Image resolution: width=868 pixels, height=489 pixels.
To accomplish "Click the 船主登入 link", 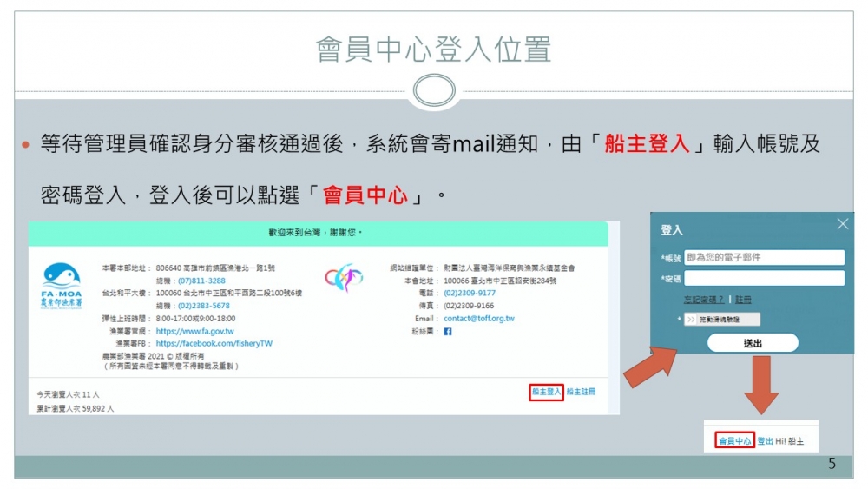I will 547,392.
